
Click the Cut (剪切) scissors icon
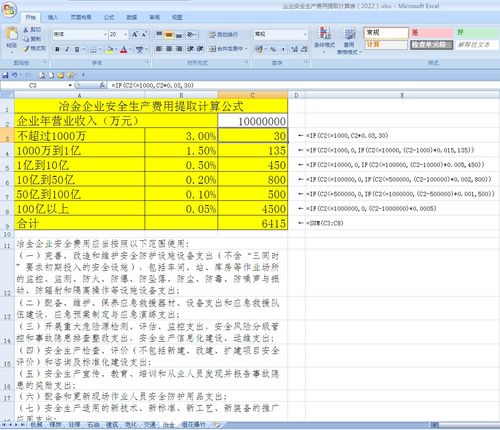pyautogui.click(x=26, y=30)
